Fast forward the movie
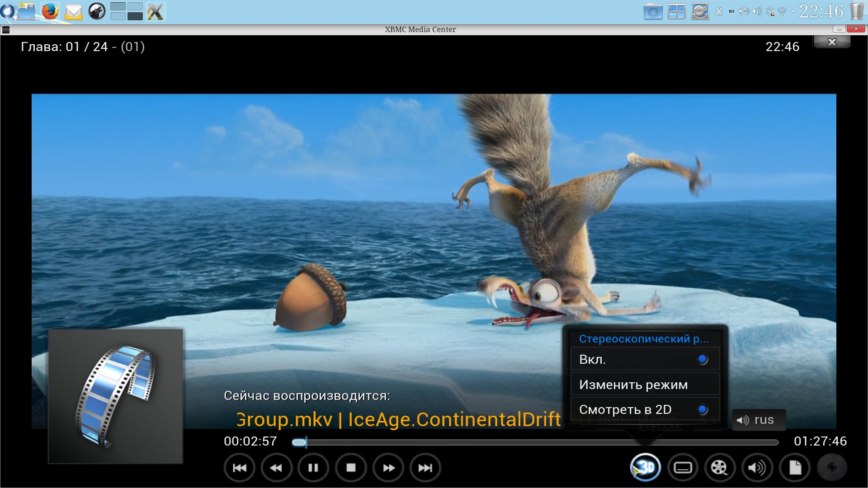The image size is (868, 488). pyautogui.click(x=388, y=468)
